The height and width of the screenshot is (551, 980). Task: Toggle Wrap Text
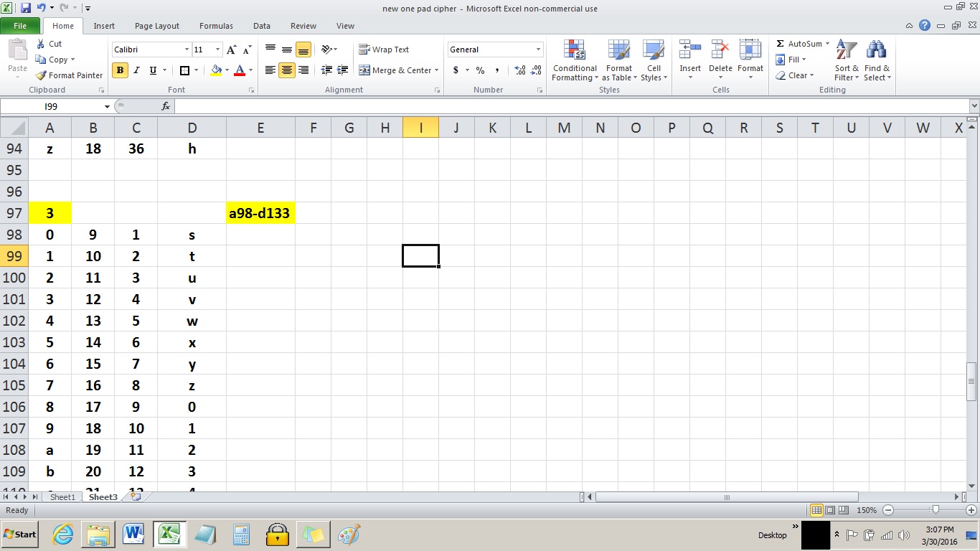[x=384, y=50]
